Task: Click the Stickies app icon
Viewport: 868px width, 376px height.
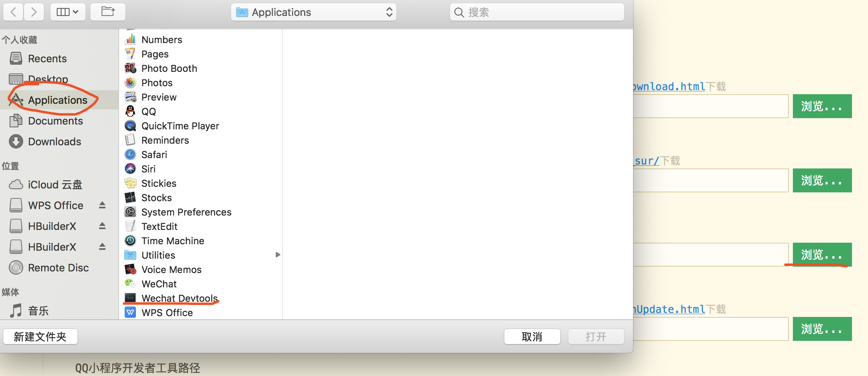Action: pyautogui.click(x=130, y=183)
